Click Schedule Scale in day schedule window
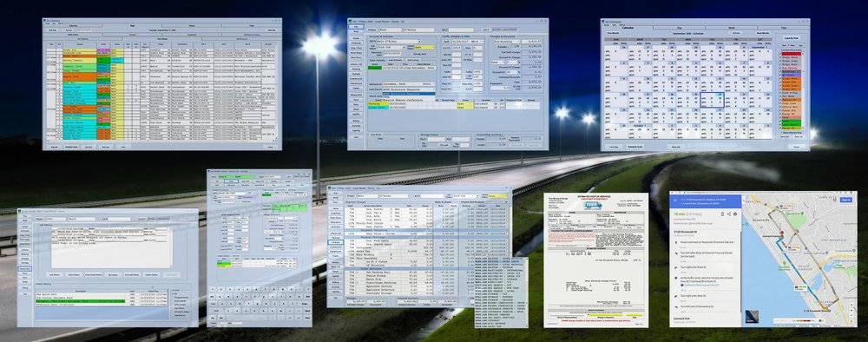Screen dimensions: 868x342 tap(71, 147)
